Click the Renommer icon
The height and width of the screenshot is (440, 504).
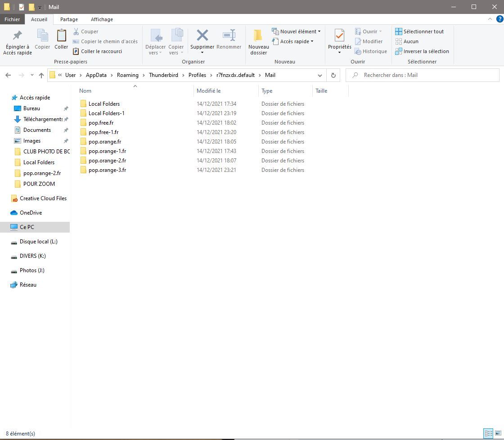[x=229, y=35]
